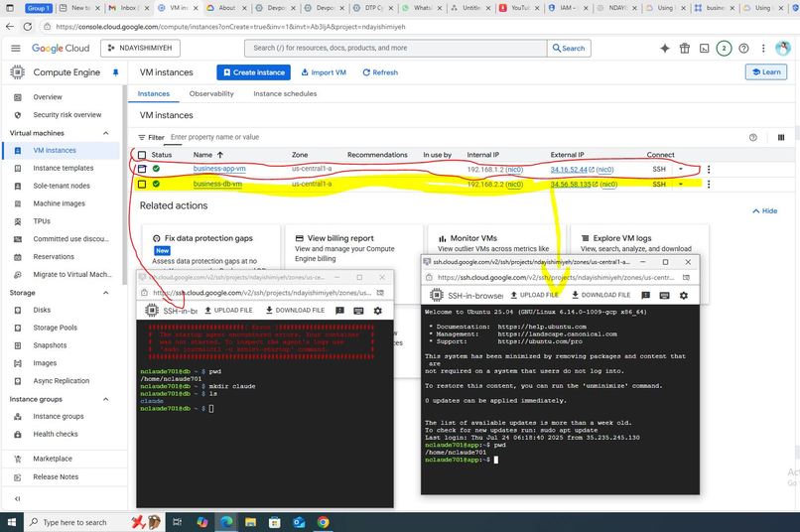Screen dimensions: 800x532
Task: Open the top bar more-options menu
Action: (763, 48)
